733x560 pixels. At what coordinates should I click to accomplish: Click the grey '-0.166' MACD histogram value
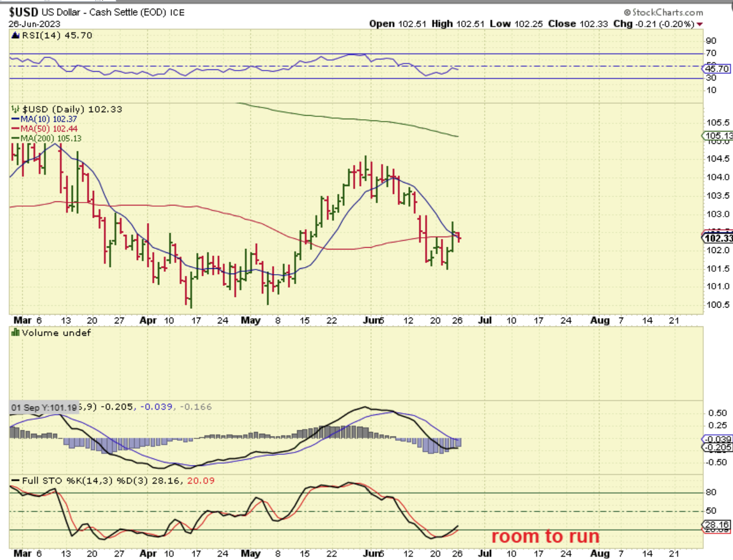pyautogui.click(x=196, y=407)
